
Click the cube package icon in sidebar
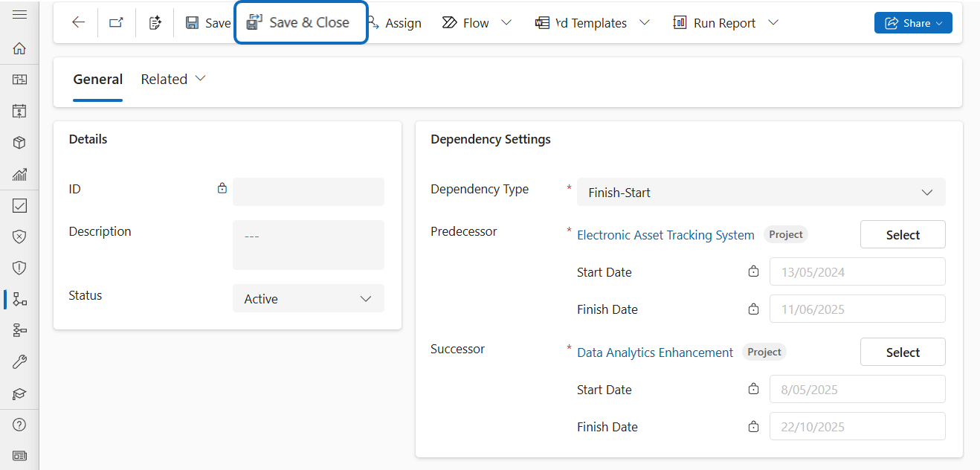(x=20, y=143)
